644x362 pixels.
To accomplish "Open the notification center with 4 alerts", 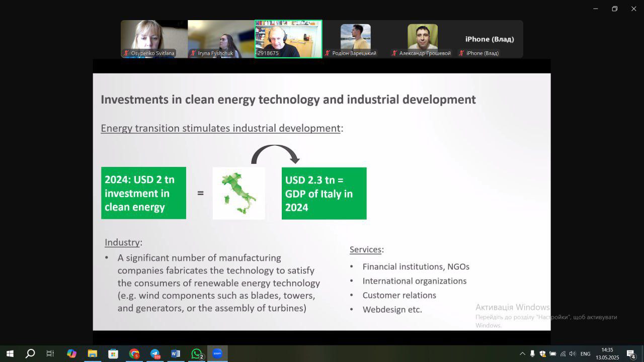I will (630, 354).
